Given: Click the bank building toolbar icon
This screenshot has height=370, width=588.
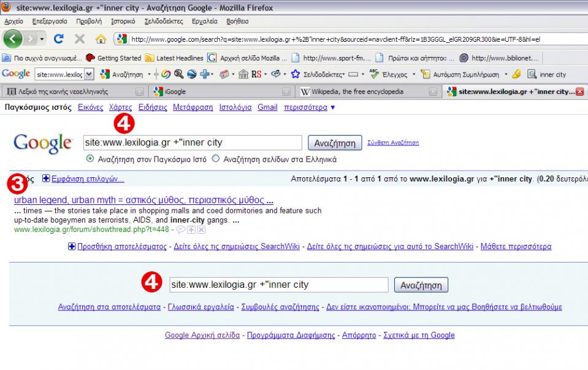Looking at the screenshot, I should (x=243, y=74).
